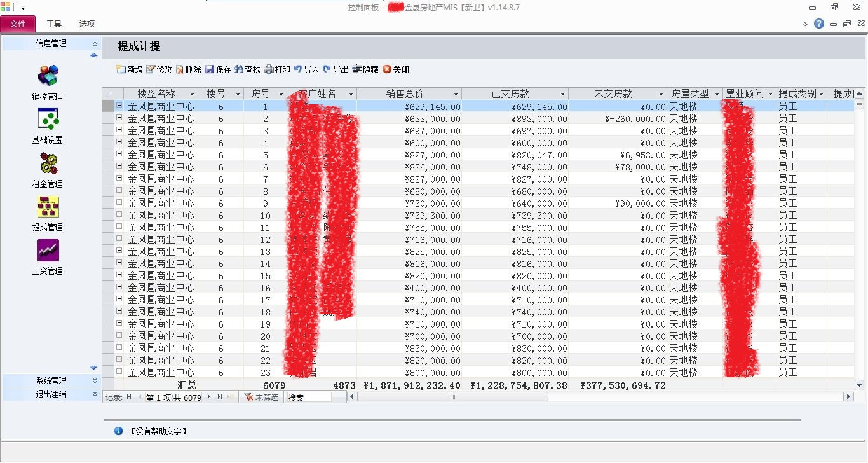Open 房号 column filter dropdown
Screen dimensions: 868x463
(x=281, y=94)
